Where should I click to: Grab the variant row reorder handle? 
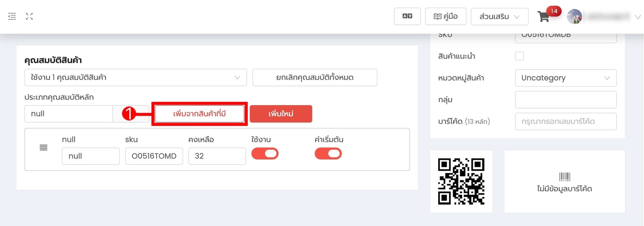coord(43,147)
